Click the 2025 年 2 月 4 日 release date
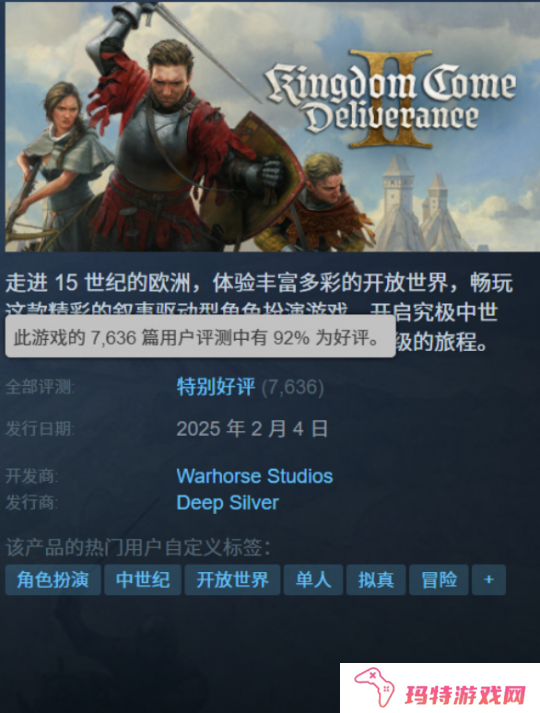The image size is (540, 713). pos(252,429)
